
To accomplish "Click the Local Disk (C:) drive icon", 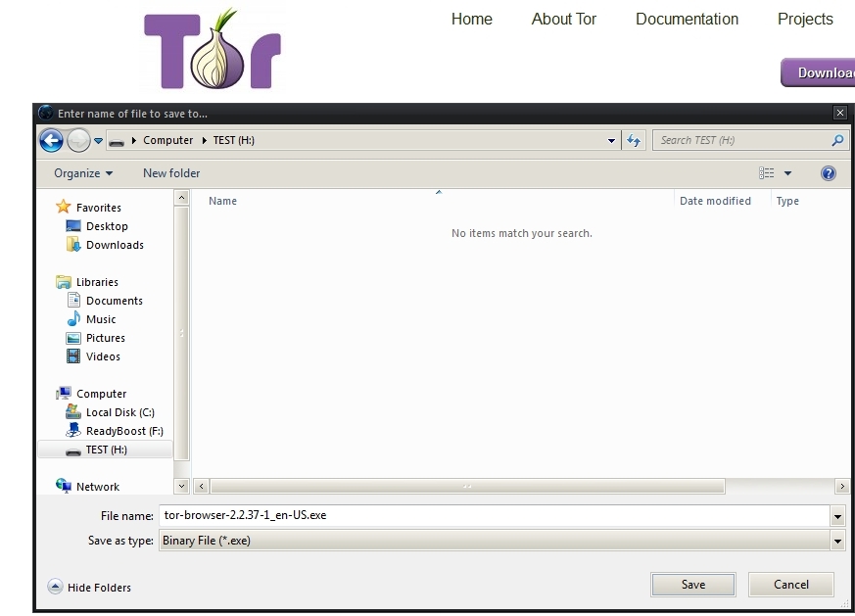I will [x=73, y=411].
